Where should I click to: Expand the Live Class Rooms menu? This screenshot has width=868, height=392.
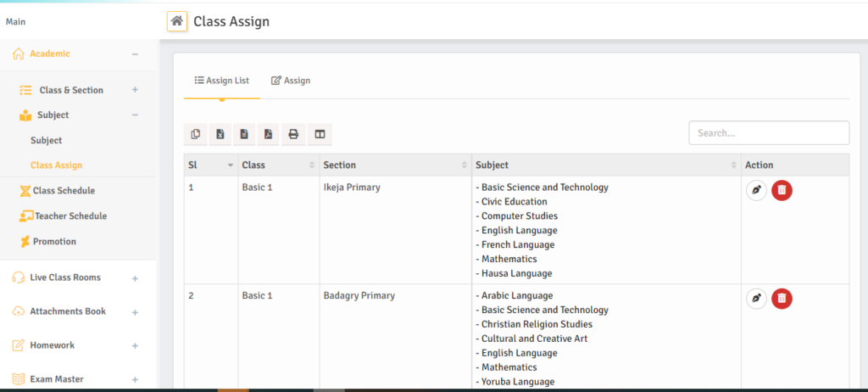click(135, 278)
